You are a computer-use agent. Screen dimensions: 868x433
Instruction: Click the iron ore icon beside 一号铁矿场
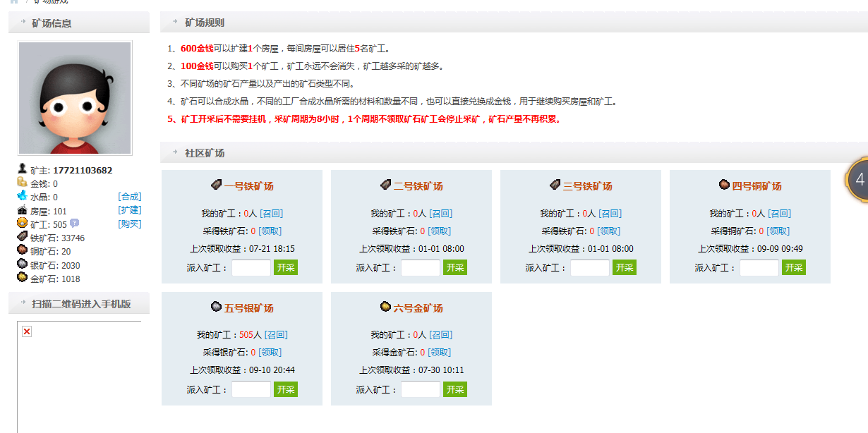pos(217,185)
